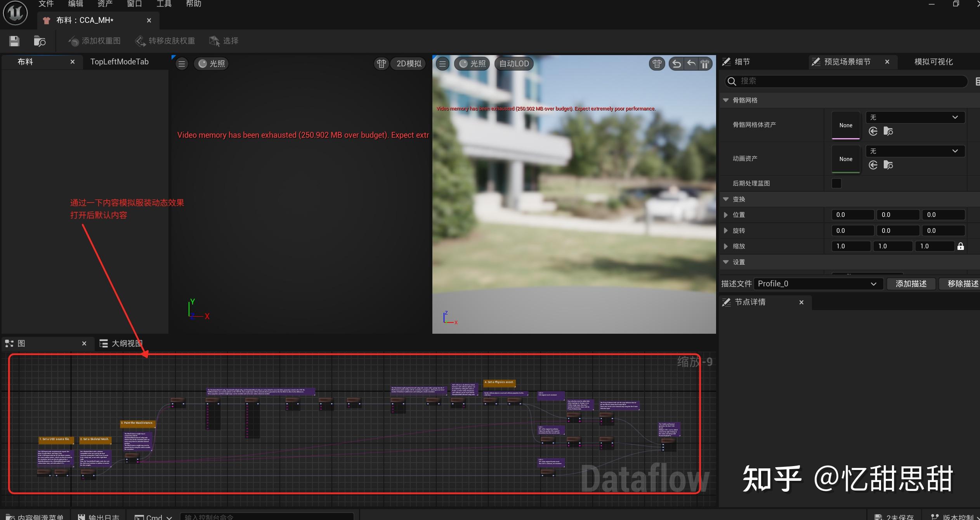Click the animation asset None thumbnail

846,159
